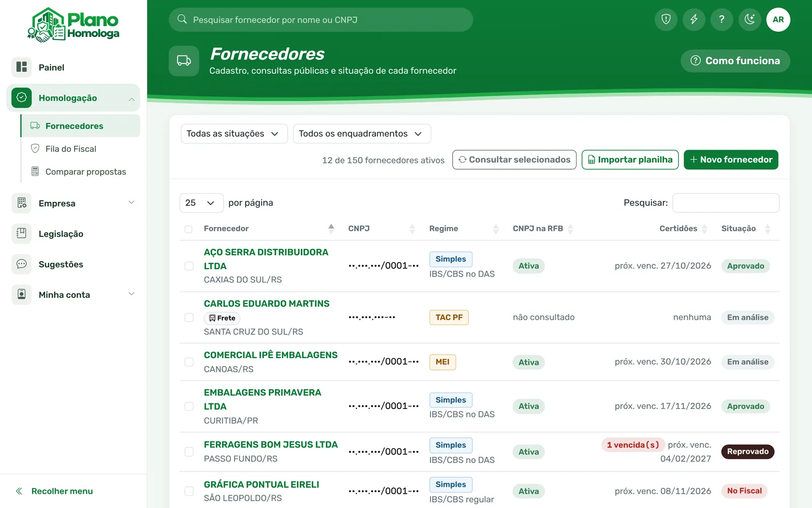Viewport: 812px width, 508px height.
Task: Click the Importar planilha button
Action: [630, 160]
